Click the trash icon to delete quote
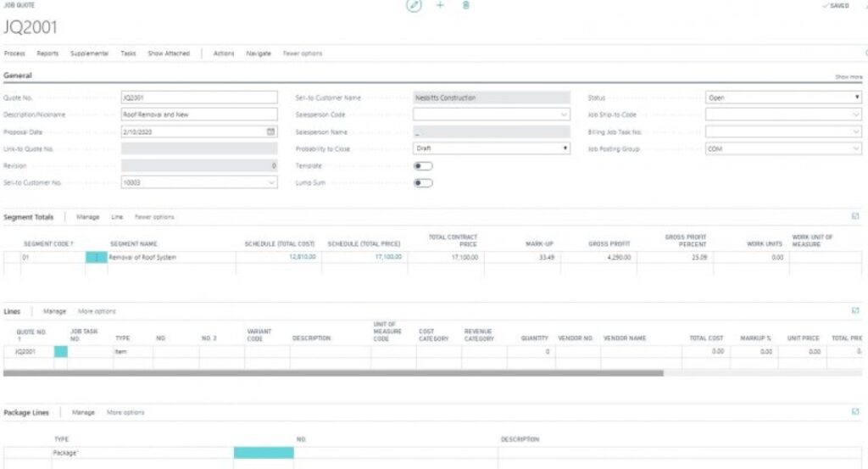 tap(465, 6)
